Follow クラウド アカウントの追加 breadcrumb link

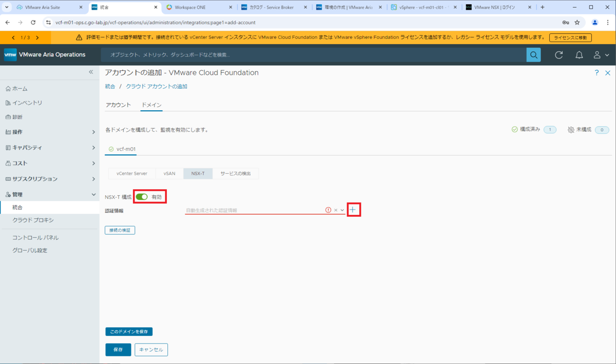[x=157, y=87]
